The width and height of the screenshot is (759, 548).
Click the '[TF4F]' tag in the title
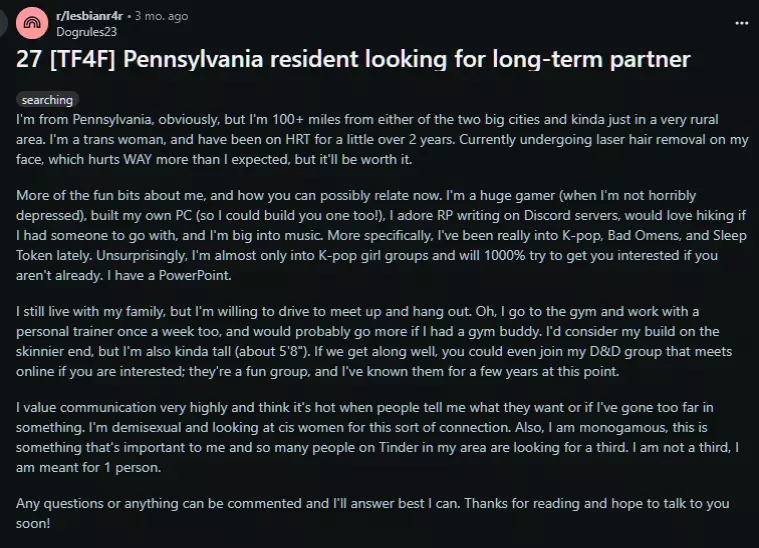coord(81,60)
